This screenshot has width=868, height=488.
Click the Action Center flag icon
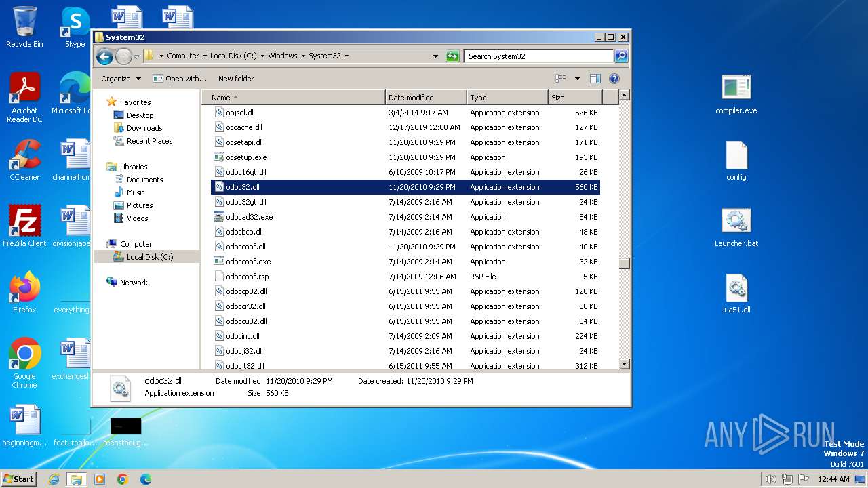(x=804, y=479)
